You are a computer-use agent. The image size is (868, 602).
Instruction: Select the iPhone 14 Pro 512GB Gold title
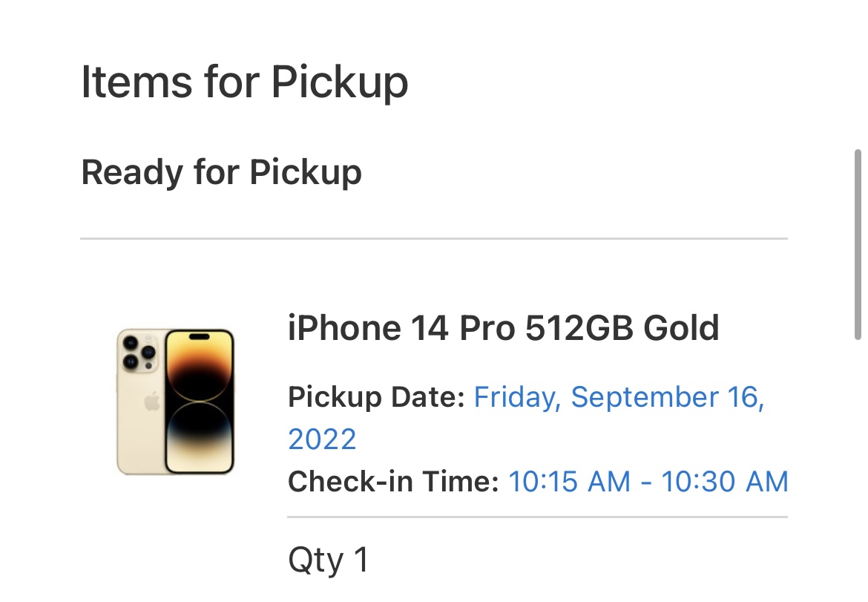[x=503, y=328]
